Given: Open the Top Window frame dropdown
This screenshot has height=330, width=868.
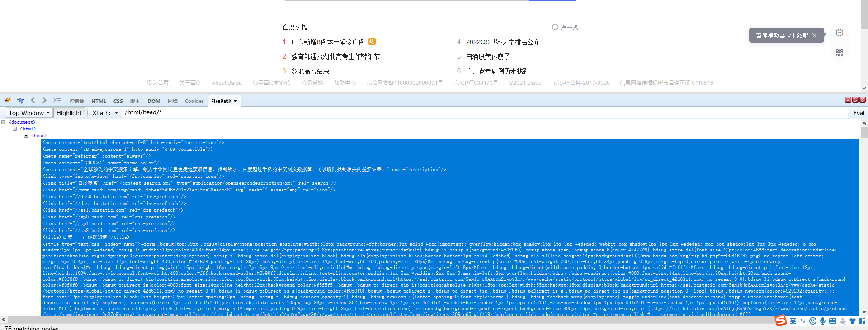Looking at the screenshot, I should click(29, 113).
